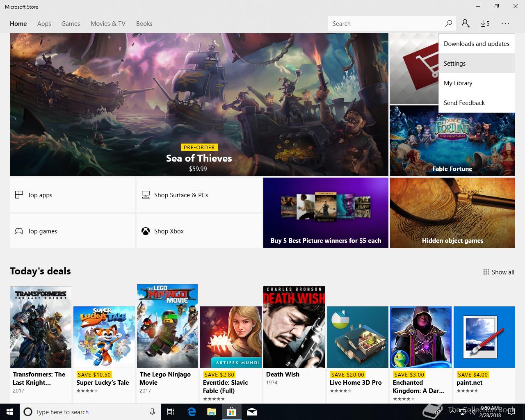Open the Top games tile
The image size is (525, 420).
[x=72, y=231]
